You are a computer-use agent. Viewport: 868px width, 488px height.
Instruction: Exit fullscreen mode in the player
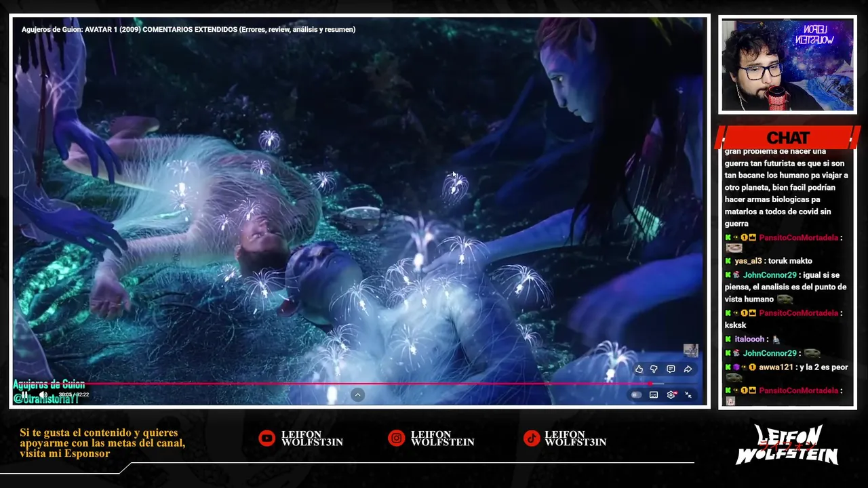click(x=688, y=394)
